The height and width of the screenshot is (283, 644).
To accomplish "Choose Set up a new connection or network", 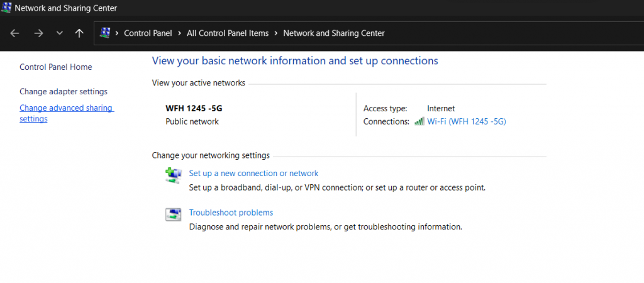I will coord(253,173).
